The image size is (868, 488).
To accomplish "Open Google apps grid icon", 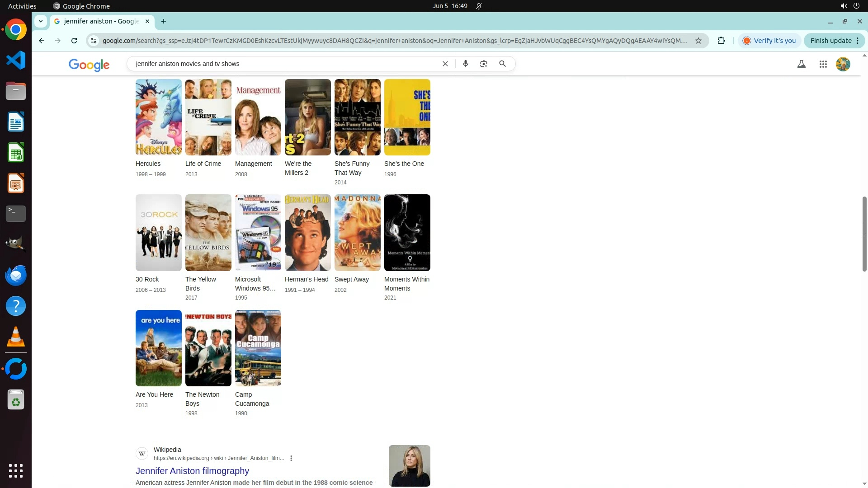I will 823,64.
